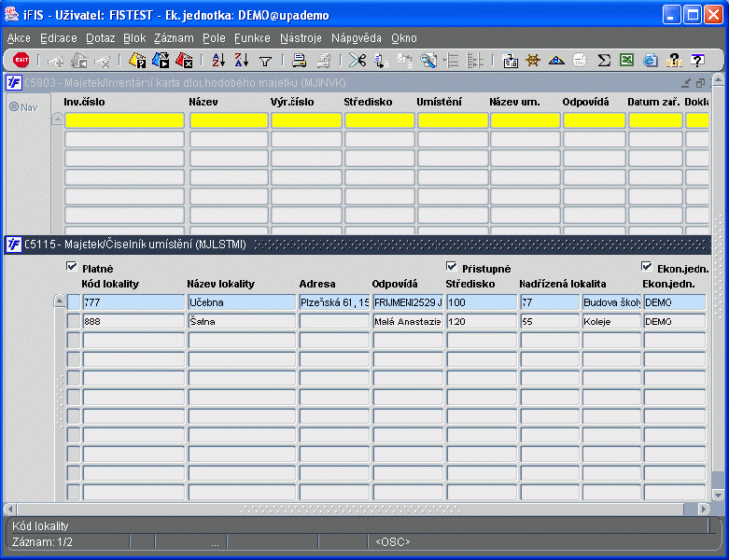Click the form list icon after the separator
Viewport: 729px width, 560px height.
[x=510, y=61]
